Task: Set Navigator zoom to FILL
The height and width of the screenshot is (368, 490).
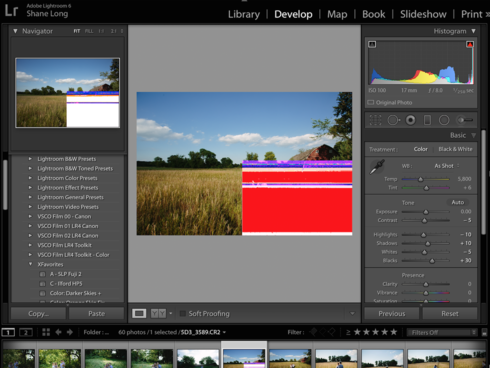Action: pyautogui.click(x=89, y=31)
